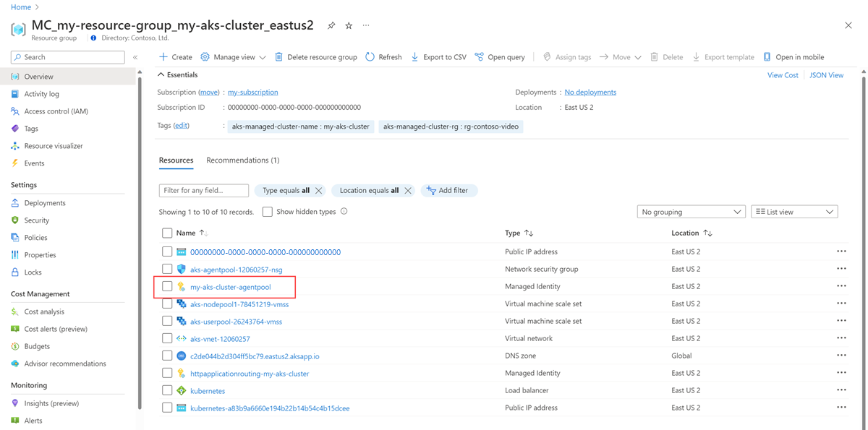
Task: Open the aks-vnet-12060257 virtual network
Action: coord(220,339)
